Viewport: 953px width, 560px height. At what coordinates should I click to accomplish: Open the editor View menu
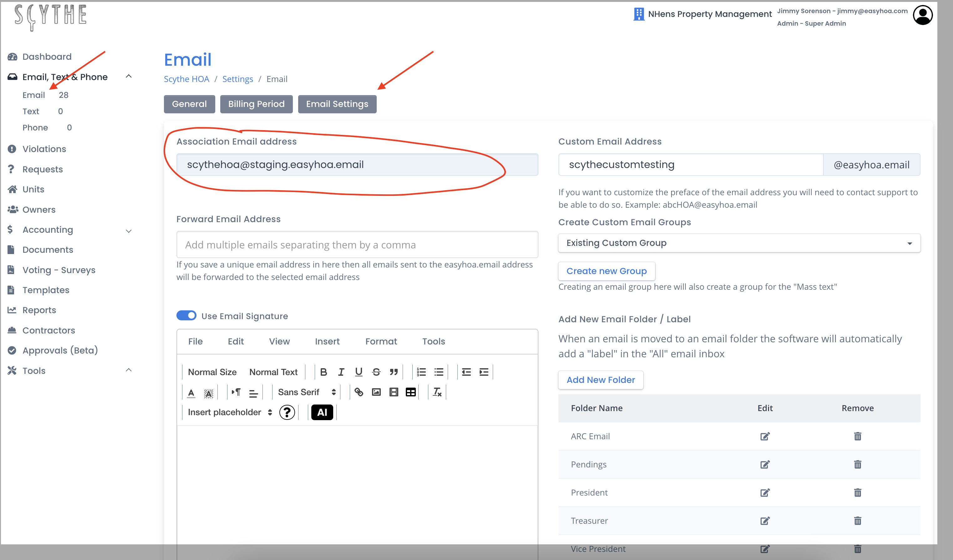pos(279,341)
